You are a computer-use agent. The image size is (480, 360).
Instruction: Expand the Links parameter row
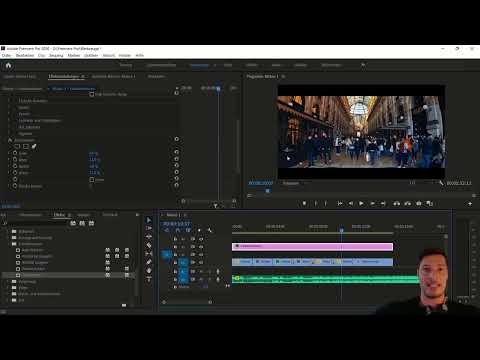tap(9, 153)
